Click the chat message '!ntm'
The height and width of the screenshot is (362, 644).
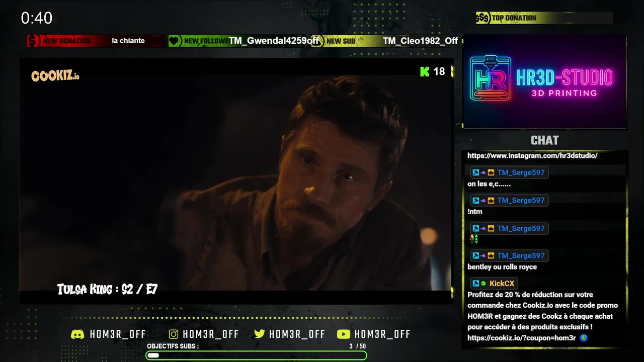[475, 212]
